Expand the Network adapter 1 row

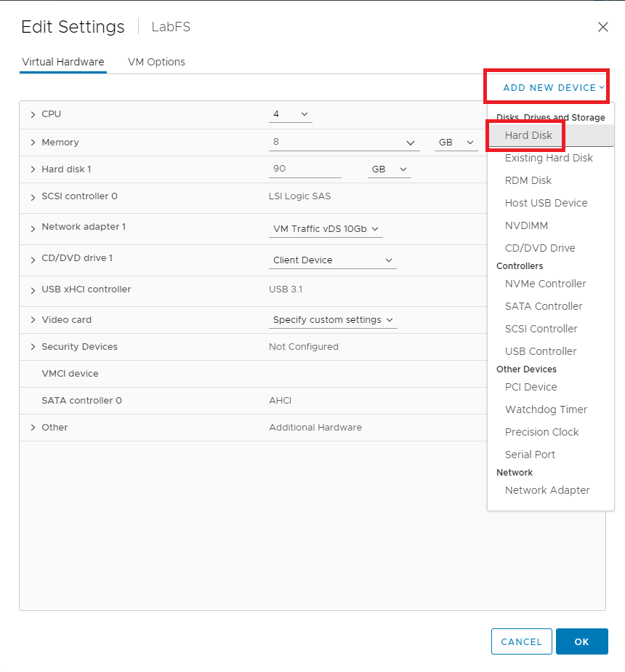pyautogui.click(x=33, y=228)
